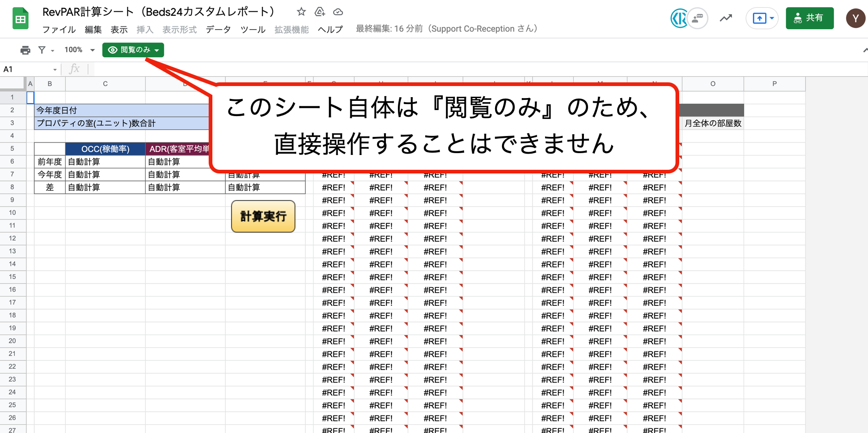Open the name box dropdown arrow
Screen dimensions: 868x433
point(55,70)
